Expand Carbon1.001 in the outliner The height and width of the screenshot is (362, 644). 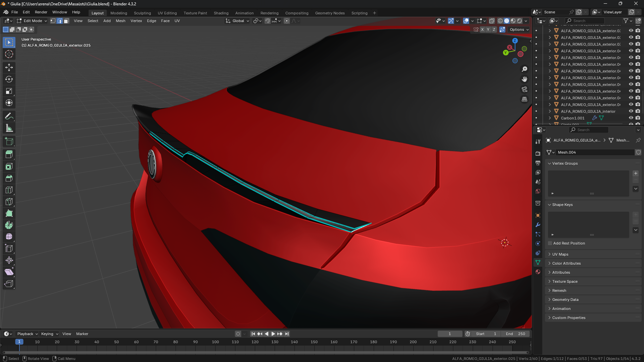tap(550, 118)
